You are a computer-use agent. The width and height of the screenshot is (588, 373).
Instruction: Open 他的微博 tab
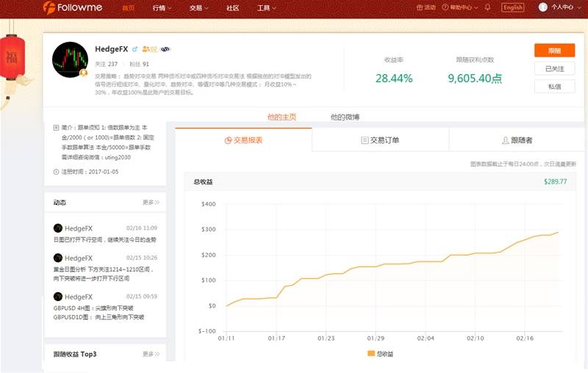[x=345, y=117]
